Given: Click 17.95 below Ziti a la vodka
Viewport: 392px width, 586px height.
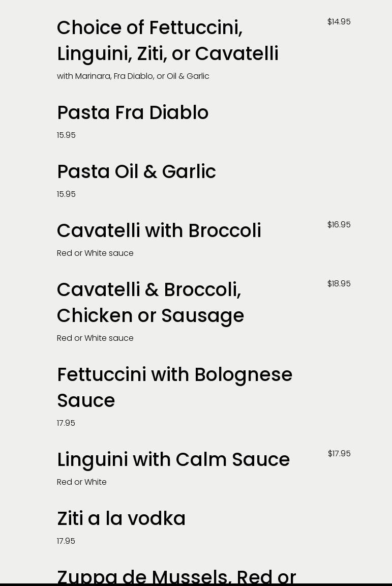Looking at the screenshot, I should click(x=66, y=541).
